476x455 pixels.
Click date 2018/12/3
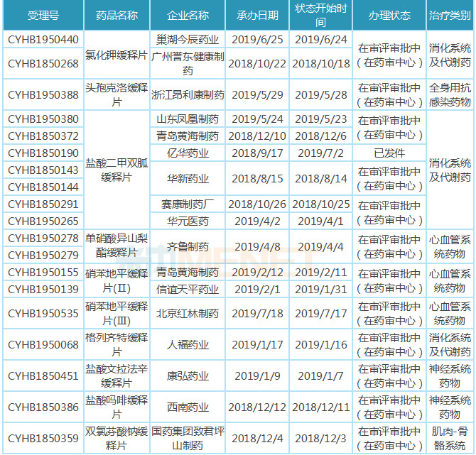[x=321, y=438]
